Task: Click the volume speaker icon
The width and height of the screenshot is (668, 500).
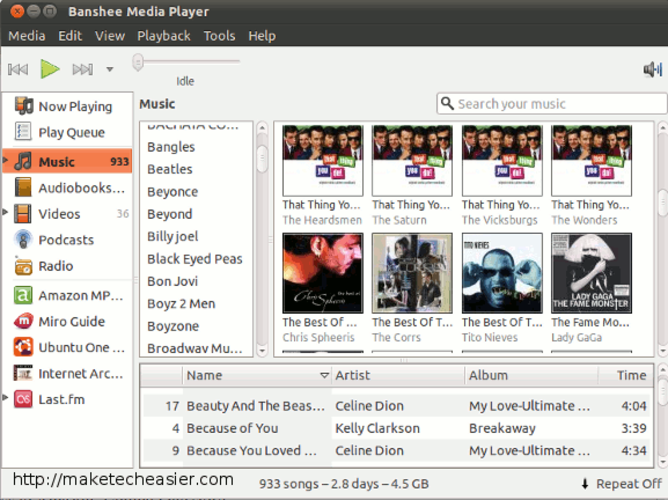Action: (x=652, y=69)
